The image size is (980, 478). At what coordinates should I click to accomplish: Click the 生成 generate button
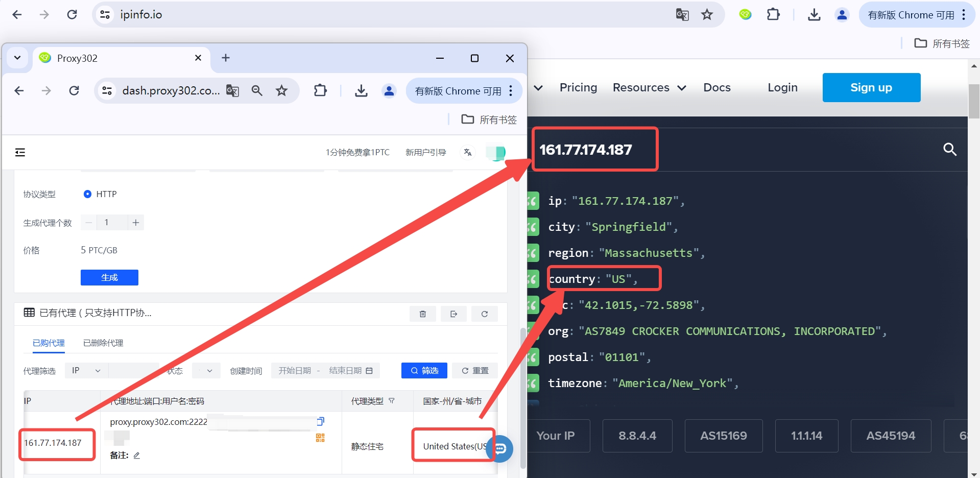click(109, 277)
